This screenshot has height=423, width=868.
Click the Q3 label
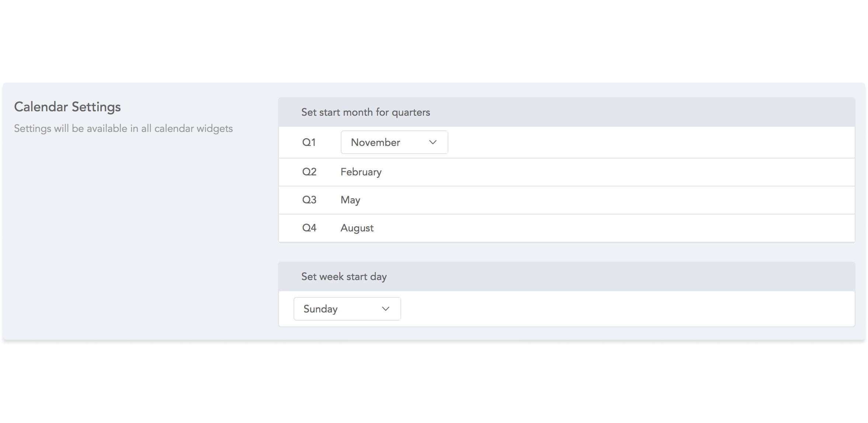[x=309, y=200]
